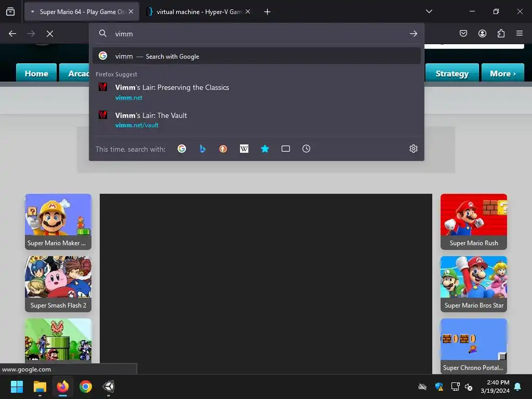Go forward with the forward arrow
Screen dimensions: 532x399
31,34
